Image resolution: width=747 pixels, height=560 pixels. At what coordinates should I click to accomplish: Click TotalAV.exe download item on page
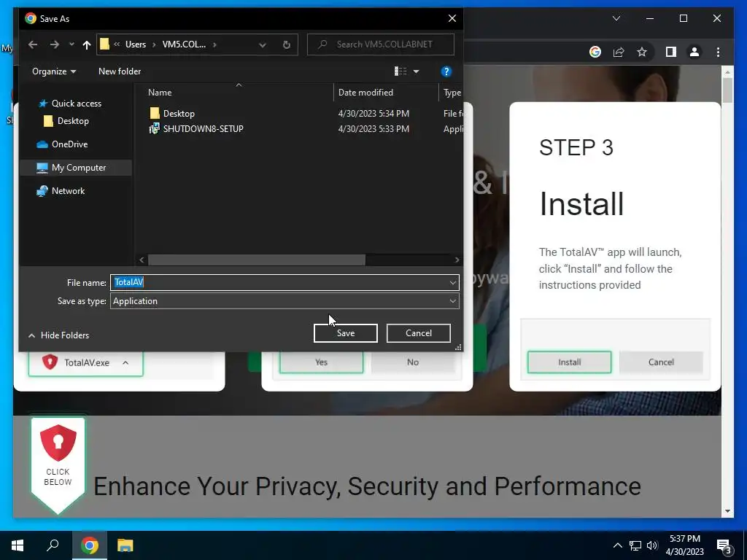click(86, 363)
